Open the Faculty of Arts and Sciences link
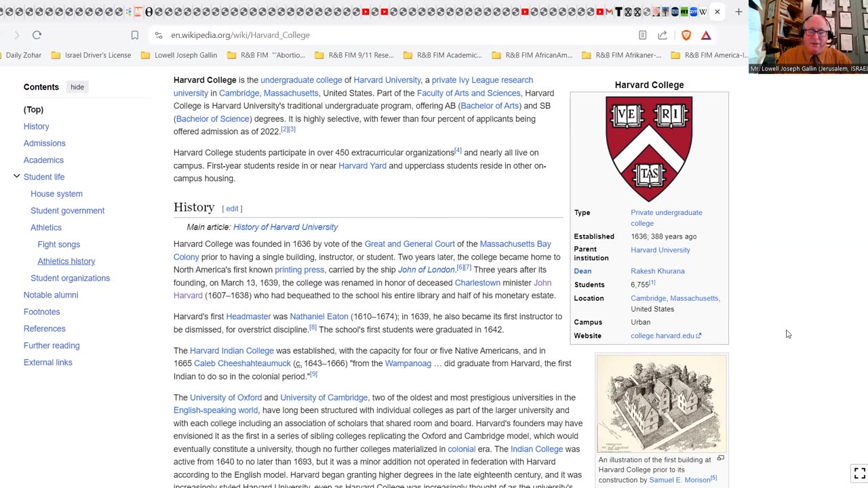 tap(469, 93)
